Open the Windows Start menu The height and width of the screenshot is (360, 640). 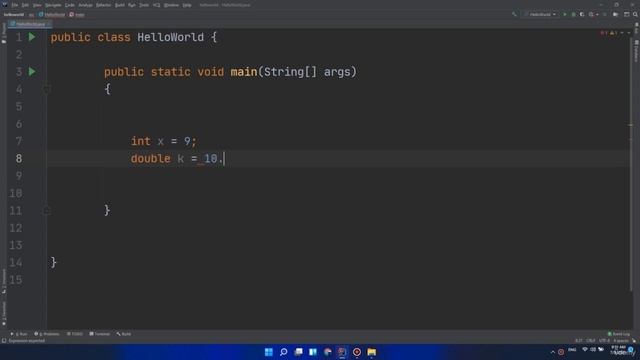[x=269, y=352]
